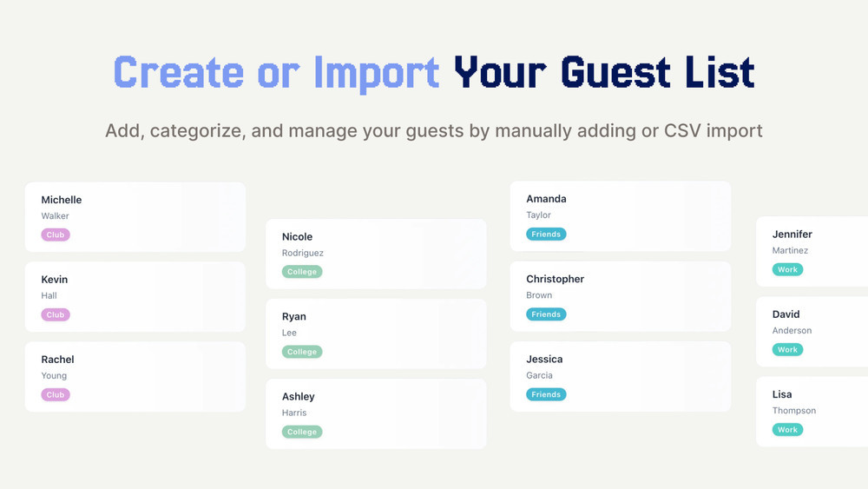Screen dimensions: 868x489
Task: Click the Club tag under Michelle Walker
Action: click(x=56, y=235)
